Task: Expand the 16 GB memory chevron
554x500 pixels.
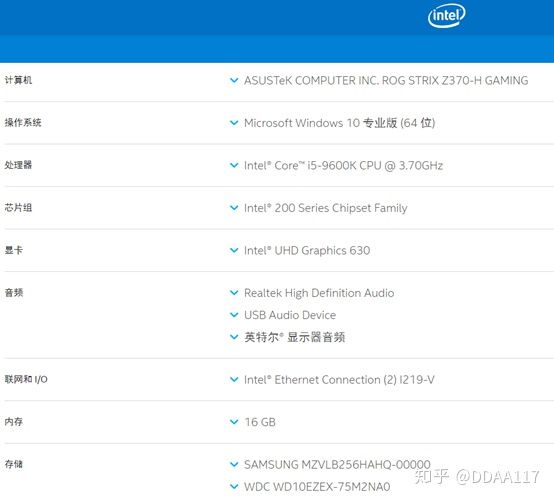Action: (x=234, y=422)
